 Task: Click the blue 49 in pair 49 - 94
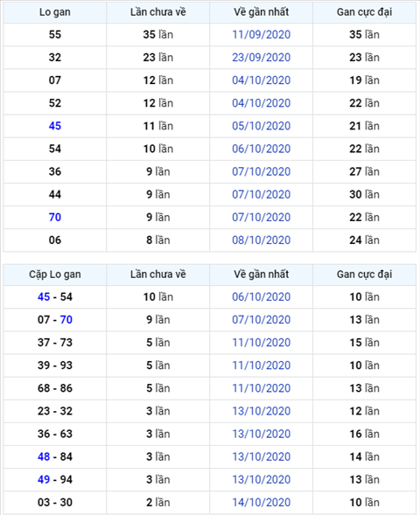[x=44, y=479]
